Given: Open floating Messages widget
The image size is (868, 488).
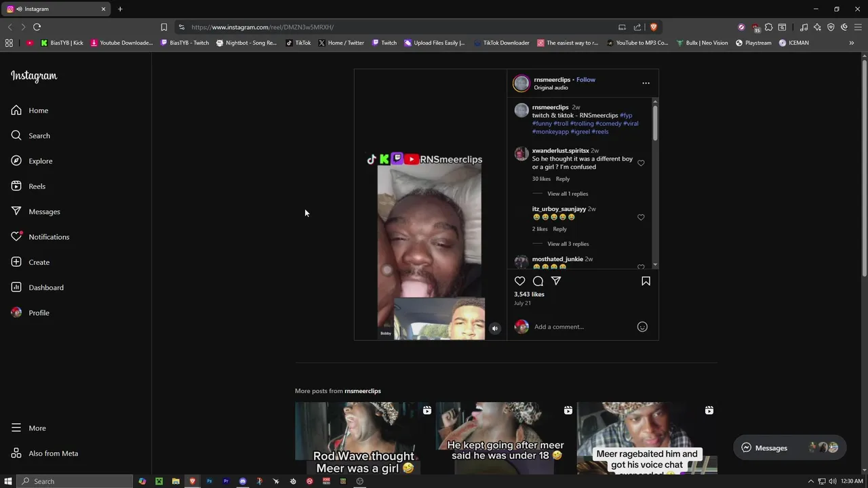Looking at the screenshot, I should click(789, 447).
